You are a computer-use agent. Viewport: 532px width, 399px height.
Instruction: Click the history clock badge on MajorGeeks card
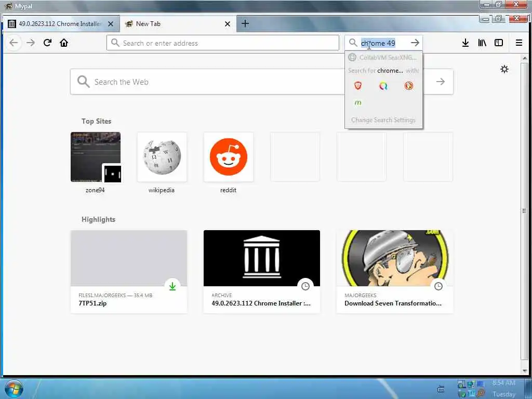pos(438,286)
